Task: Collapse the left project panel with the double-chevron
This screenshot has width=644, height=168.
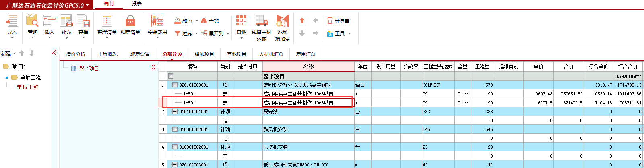Action: [54, 53]
